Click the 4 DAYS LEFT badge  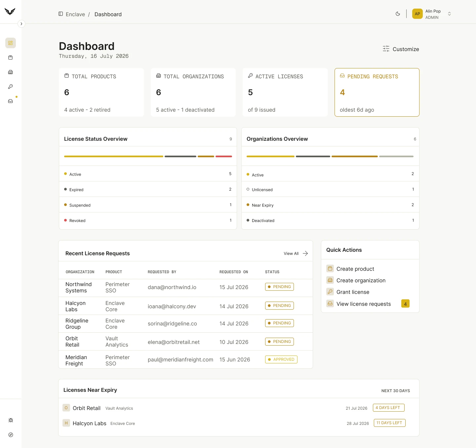[x=389, y=408]
